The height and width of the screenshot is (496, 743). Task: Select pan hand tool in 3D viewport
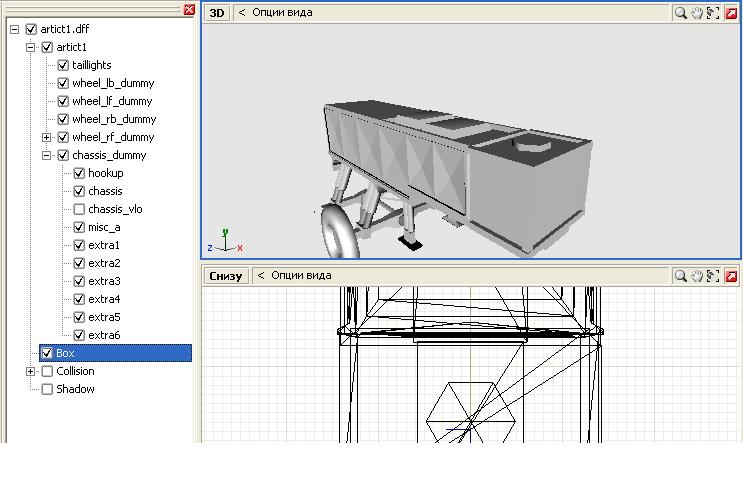click(697, 13)
